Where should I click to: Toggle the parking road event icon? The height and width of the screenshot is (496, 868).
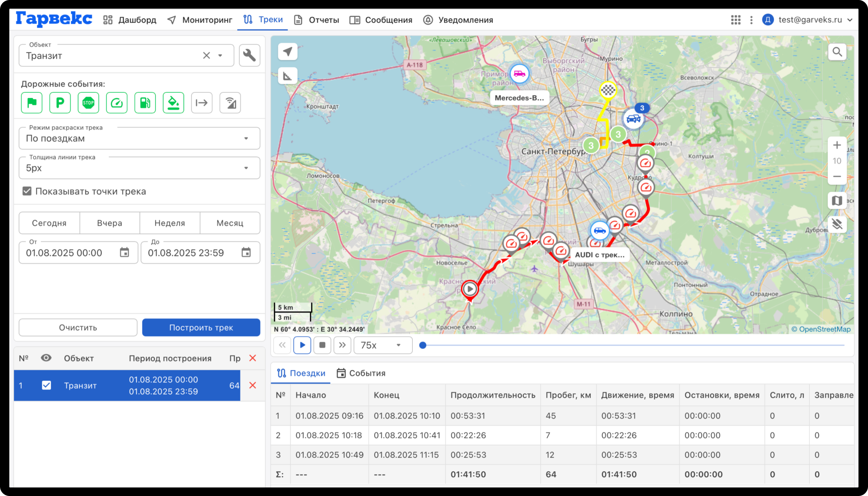(x=60, y=102)
